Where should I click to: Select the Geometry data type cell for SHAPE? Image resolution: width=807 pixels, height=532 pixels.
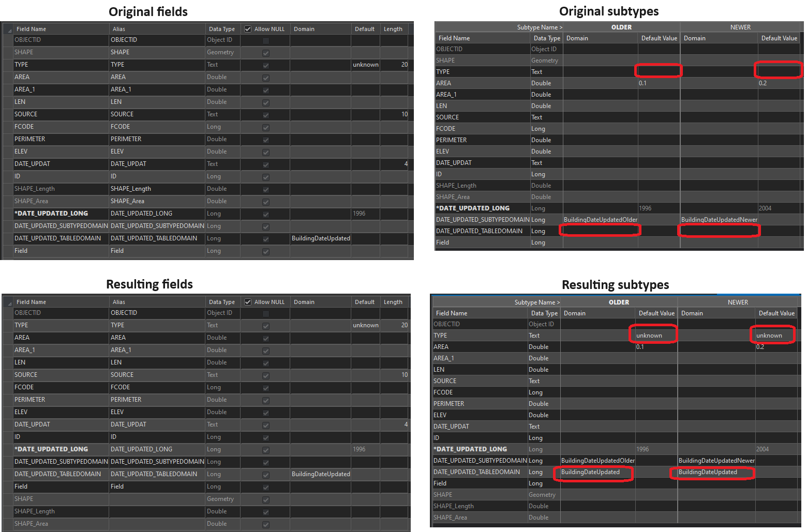point(220,52)
